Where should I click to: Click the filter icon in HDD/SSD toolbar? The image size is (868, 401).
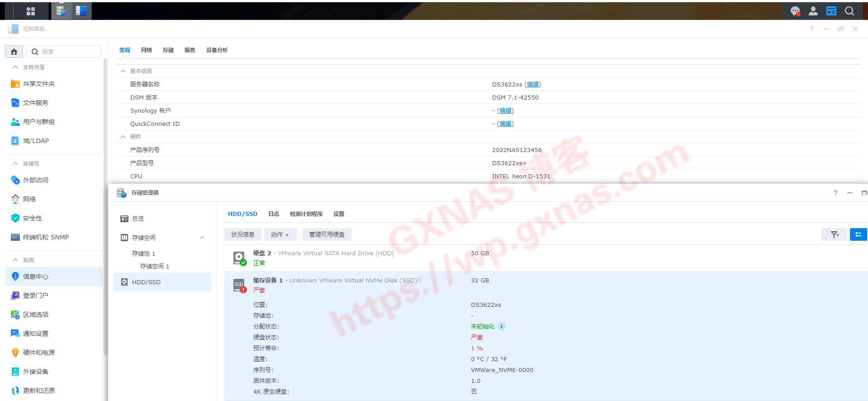tap(834, 234)
